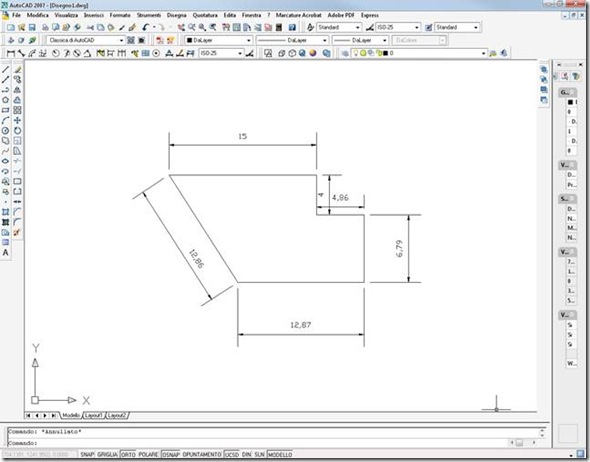This screenshot has height=462, width=590.
Task: Select the Hatch tool
Action: [x=5, y=212]
